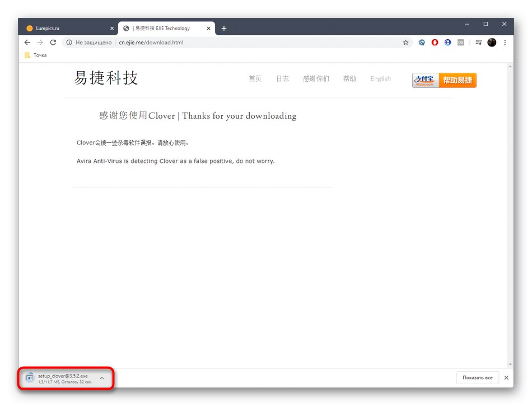
Task: Click the scrollbar up arrow
Action: 510,67
